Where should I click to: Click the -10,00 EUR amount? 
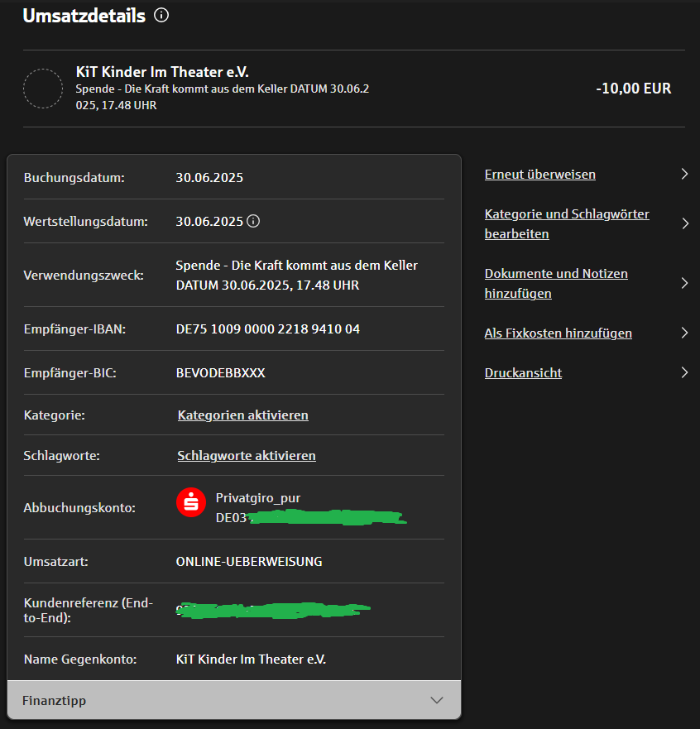[x=633, y=89]
